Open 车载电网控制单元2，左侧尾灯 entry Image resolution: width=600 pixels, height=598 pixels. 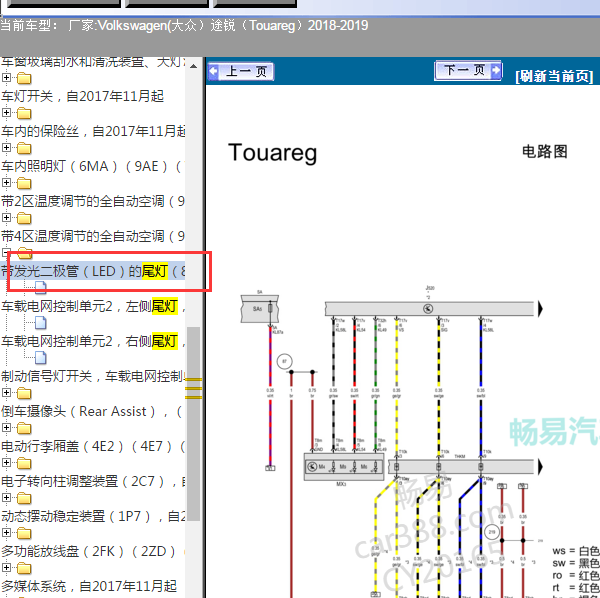93,306
